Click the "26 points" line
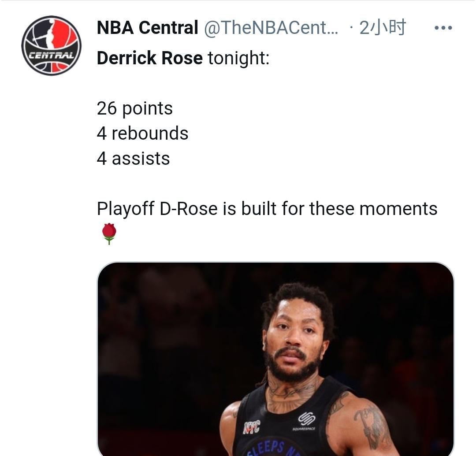 [x=134, y=108]
